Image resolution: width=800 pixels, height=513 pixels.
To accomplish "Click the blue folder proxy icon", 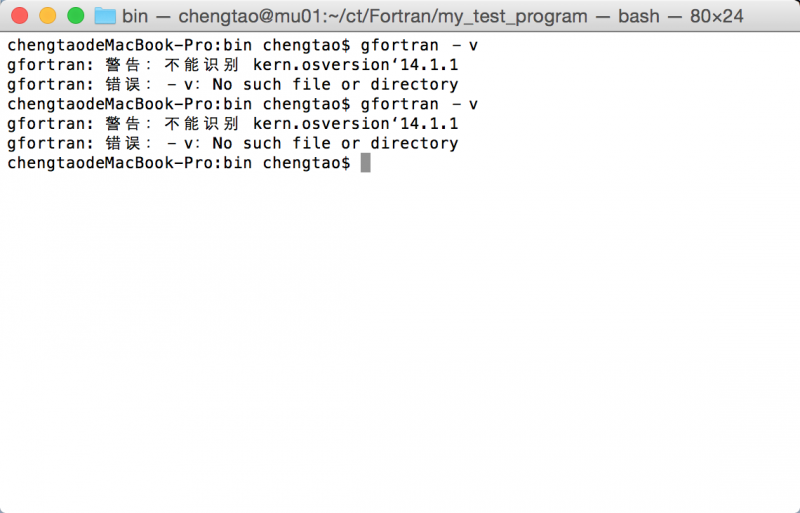I will point(105,16).
